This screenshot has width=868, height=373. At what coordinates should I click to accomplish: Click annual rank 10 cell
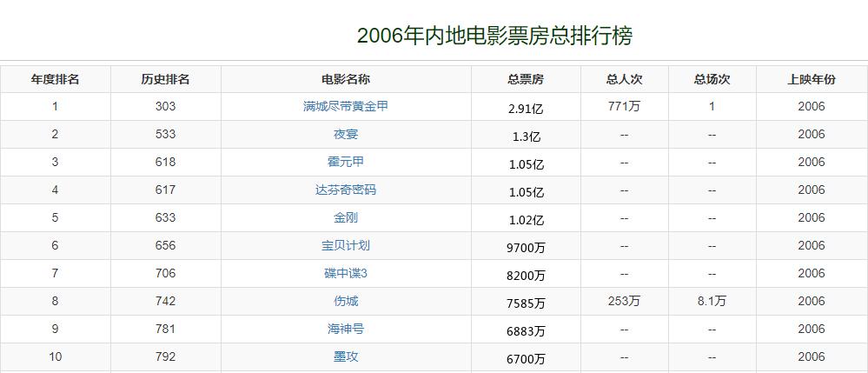click(x=55, y=356)
